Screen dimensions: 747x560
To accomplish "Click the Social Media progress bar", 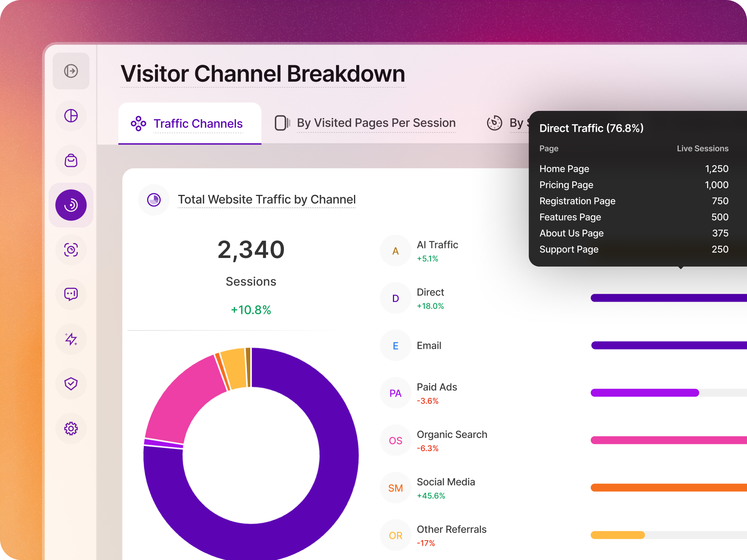I will (x=669, y=488).
